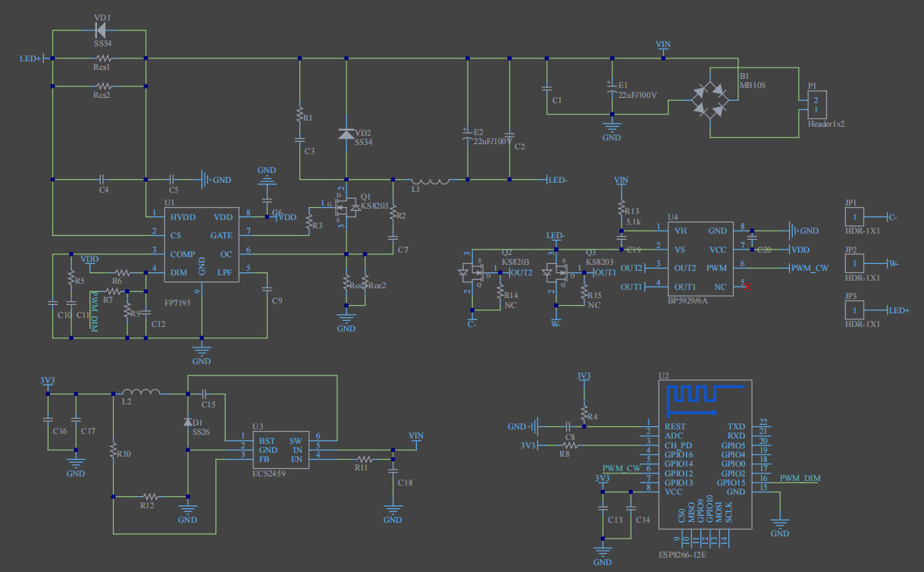Image resolution: width=924 pixels, height=572 pixels.
Task: Click the L1 inductor coil symbol
Action: (431, 181)
